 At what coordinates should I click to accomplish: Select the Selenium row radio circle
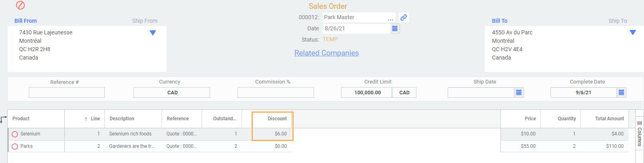coord(15,134)
